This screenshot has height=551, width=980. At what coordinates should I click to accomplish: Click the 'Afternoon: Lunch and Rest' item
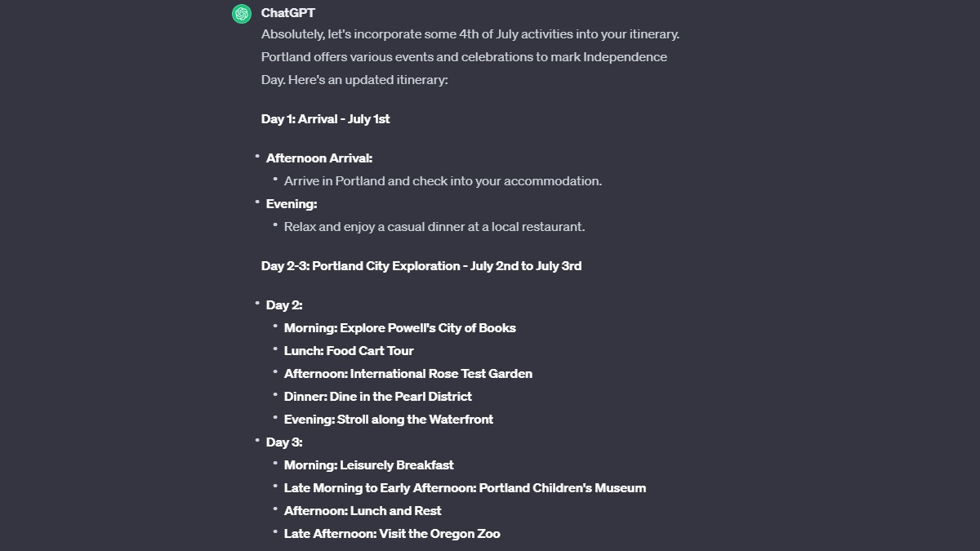[x=362, y=511]
